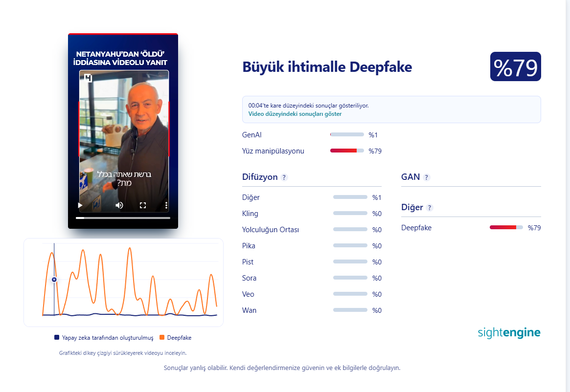Select the Sora row label
The image size is (570, 392).
(x=249, y=278)
